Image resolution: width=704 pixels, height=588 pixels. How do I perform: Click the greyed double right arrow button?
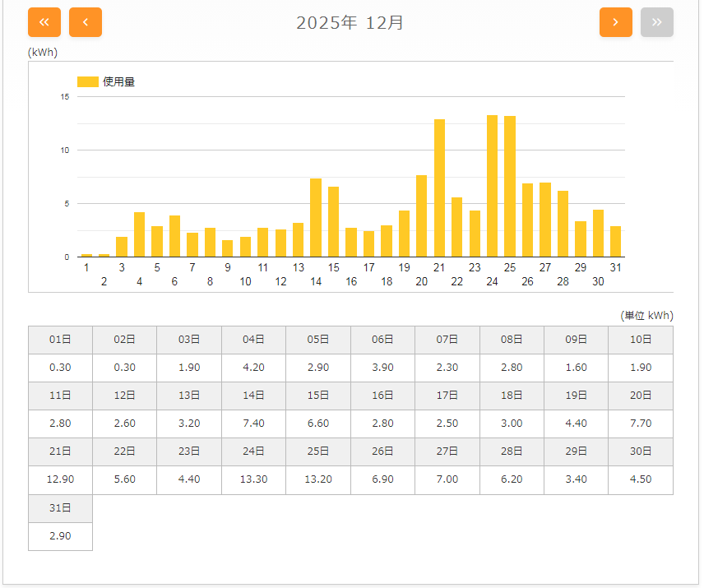click(657, 22)
